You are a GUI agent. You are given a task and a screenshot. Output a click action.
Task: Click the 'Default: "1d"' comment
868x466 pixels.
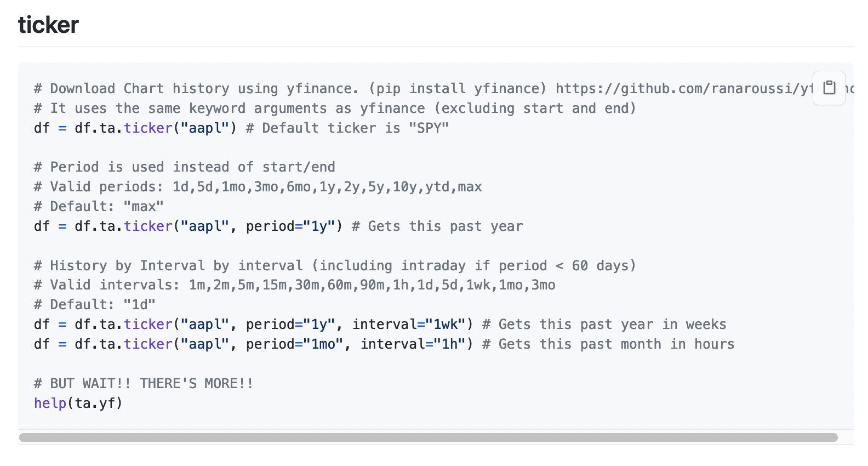click(x=94, y=304)
